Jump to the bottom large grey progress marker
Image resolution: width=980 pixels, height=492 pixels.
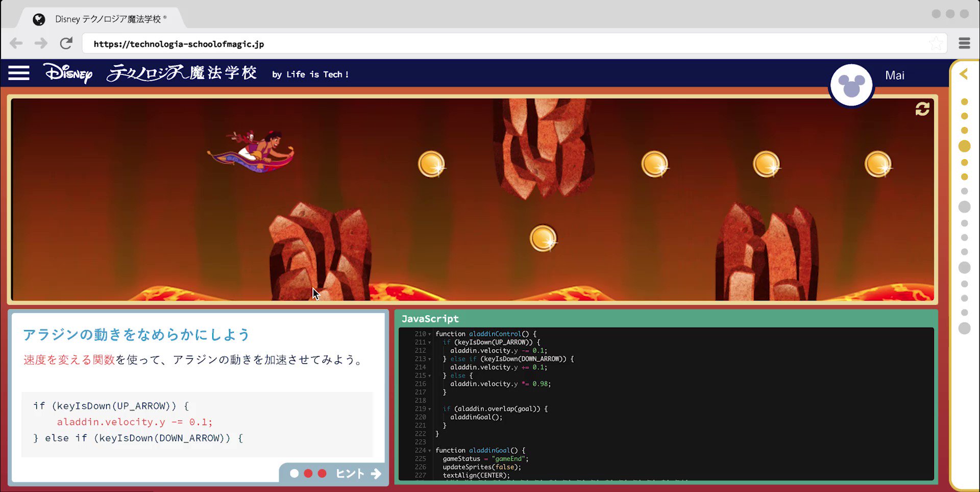coord(964,328)
